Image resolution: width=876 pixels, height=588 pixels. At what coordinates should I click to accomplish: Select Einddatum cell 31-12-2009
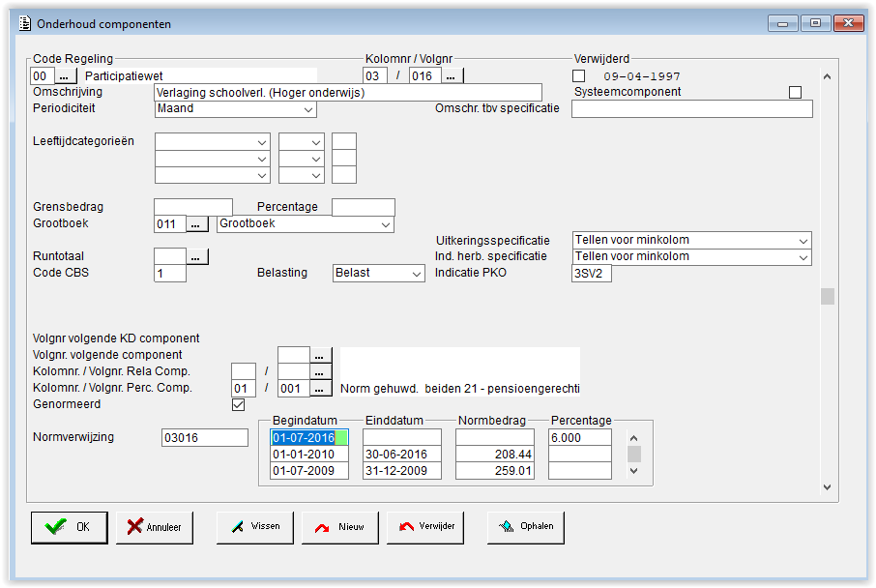401,471
